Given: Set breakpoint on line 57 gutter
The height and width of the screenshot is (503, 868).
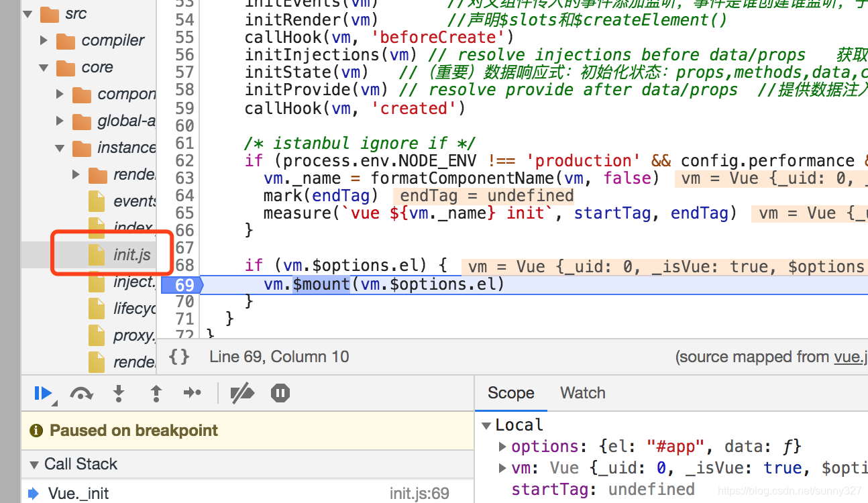Looking at the screenshot, I should click(x=184, y=72).
